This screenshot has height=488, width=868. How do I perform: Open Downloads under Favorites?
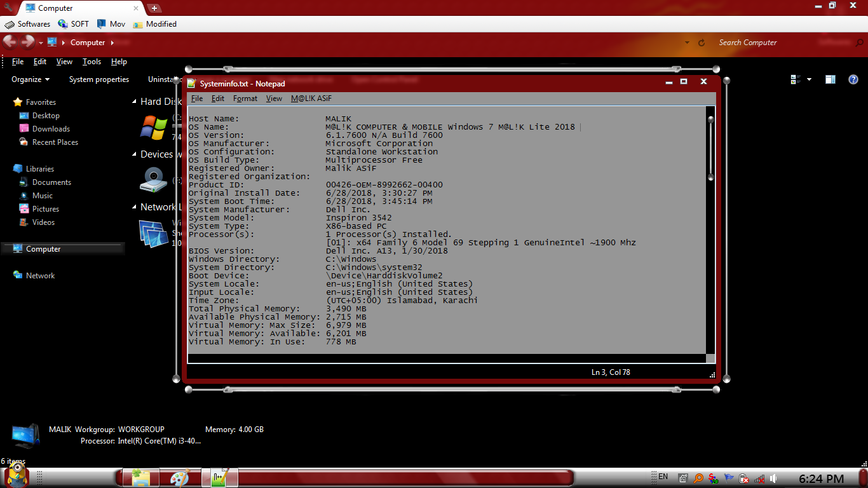[44, 129]
